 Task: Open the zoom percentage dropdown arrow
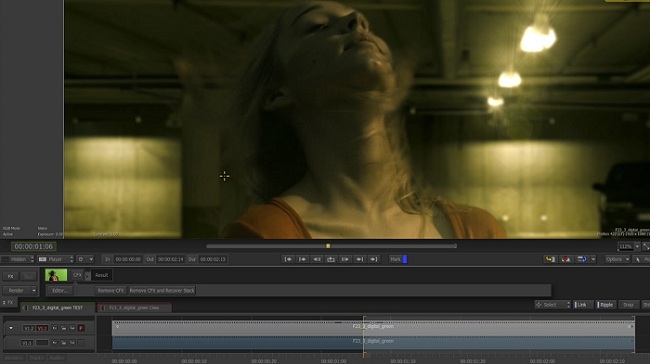637,246
